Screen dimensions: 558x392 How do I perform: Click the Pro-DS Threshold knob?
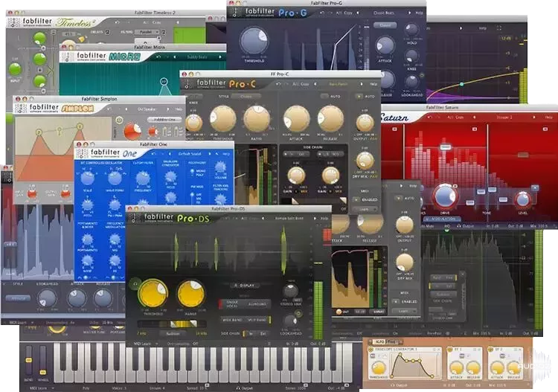153,294
